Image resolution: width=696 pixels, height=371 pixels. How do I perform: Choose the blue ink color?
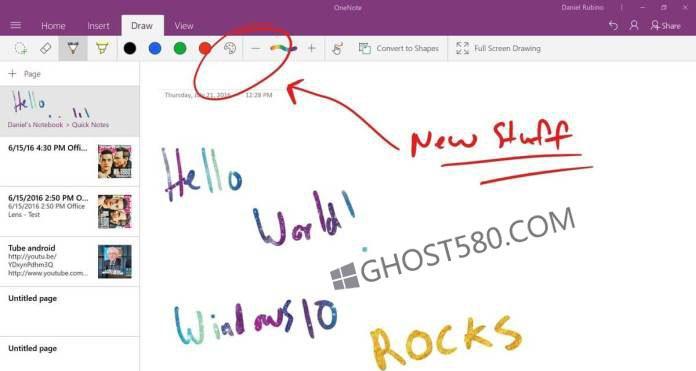click(155, 48)
